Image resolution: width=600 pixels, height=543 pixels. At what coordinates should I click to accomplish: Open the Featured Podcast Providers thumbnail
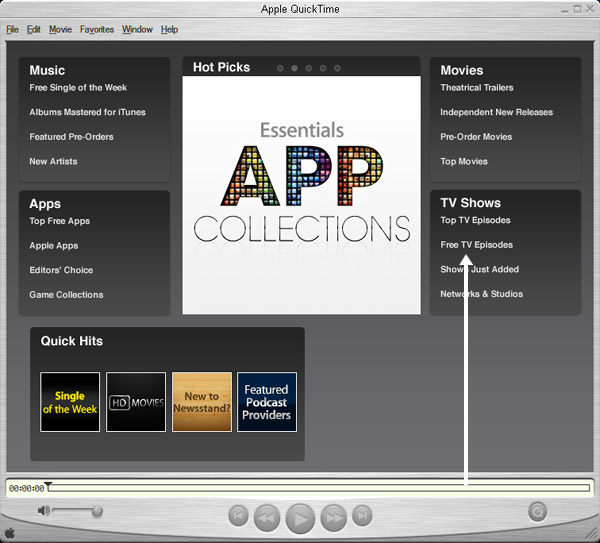[x=267, y=402]
